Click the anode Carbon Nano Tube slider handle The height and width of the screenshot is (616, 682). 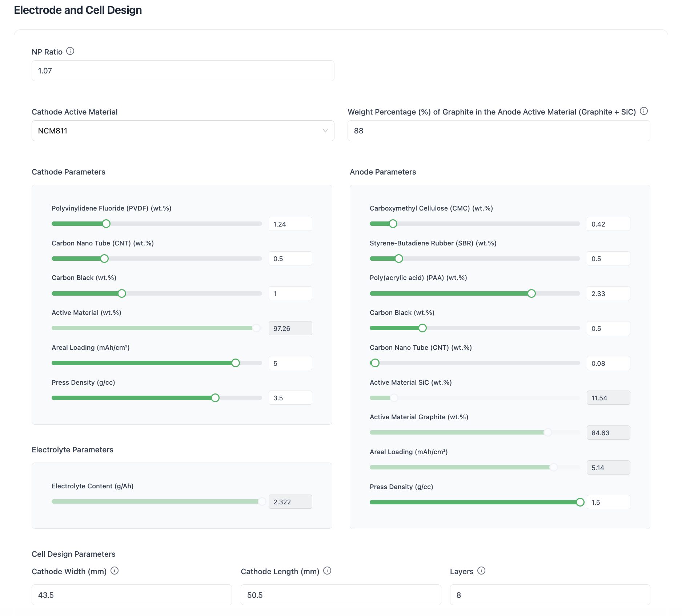point(375,363)
